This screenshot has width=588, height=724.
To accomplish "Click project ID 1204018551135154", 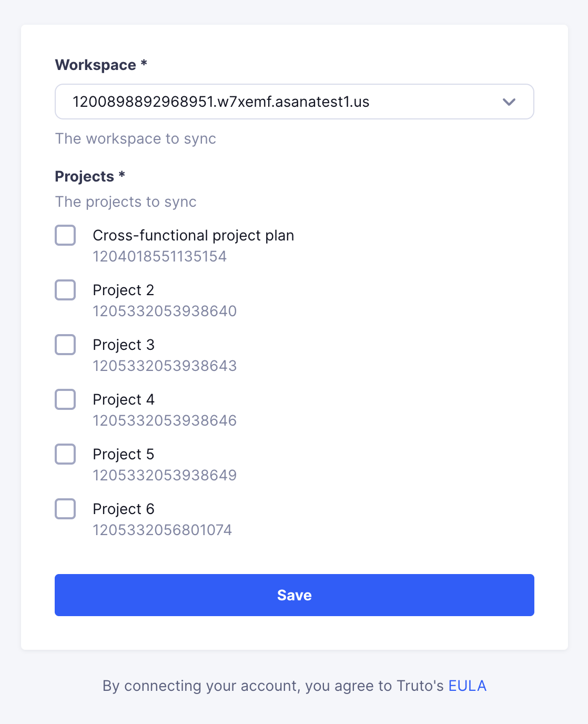I will (x=160, y=256).
